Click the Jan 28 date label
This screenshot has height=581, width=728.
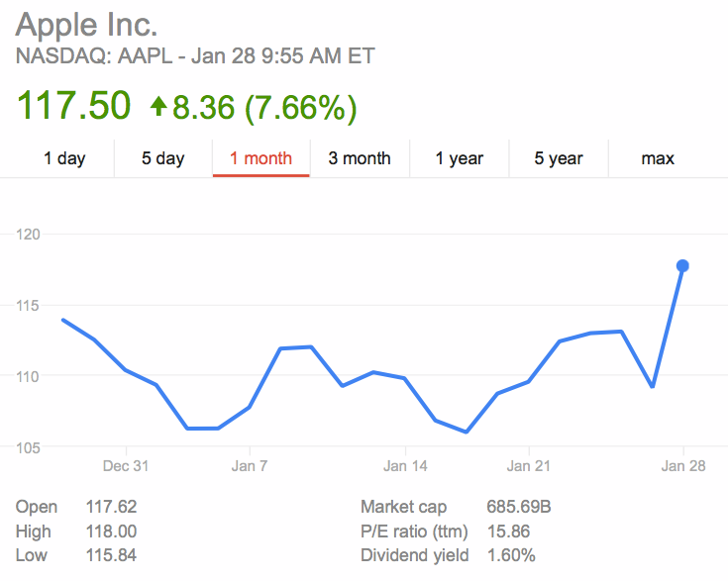(683, 465)
